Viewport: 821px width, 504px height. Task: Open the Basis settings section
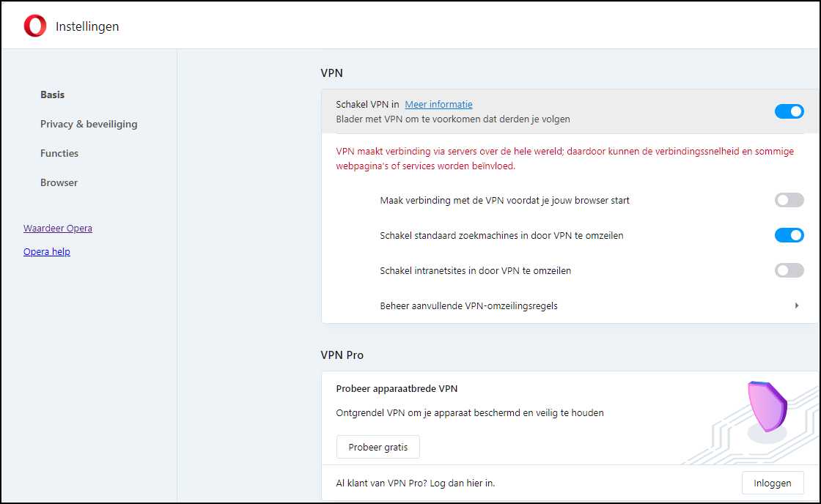[x=52, y=94]
